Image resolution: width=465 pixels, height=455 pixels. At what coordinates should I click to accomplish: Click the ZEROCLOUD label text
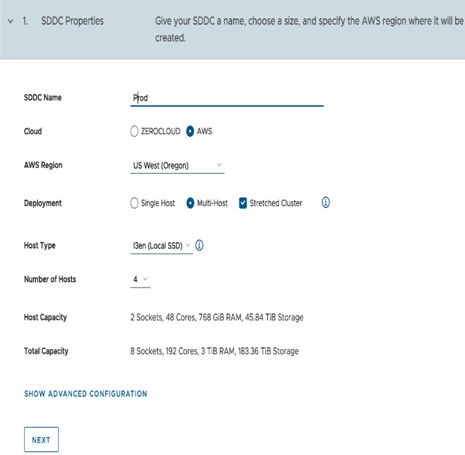click(x=161, y=131)
